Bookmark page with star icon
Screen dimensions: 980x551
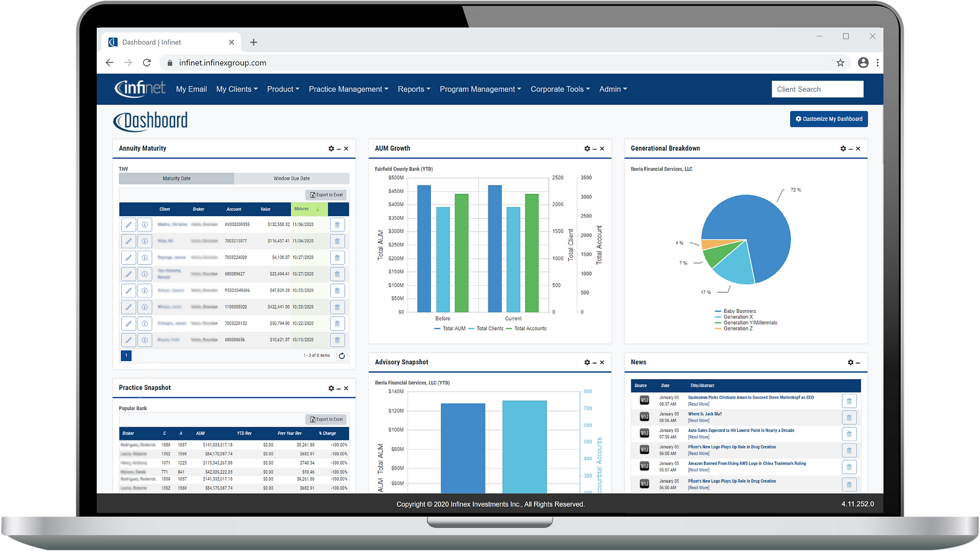(840, 63)
